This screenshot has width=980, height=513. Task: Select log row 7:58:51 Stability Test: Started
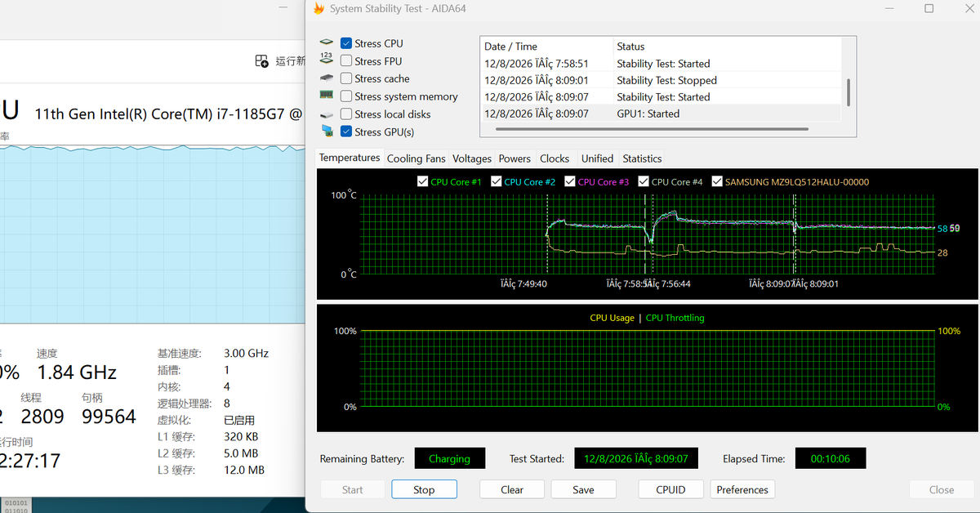[661, 64]
